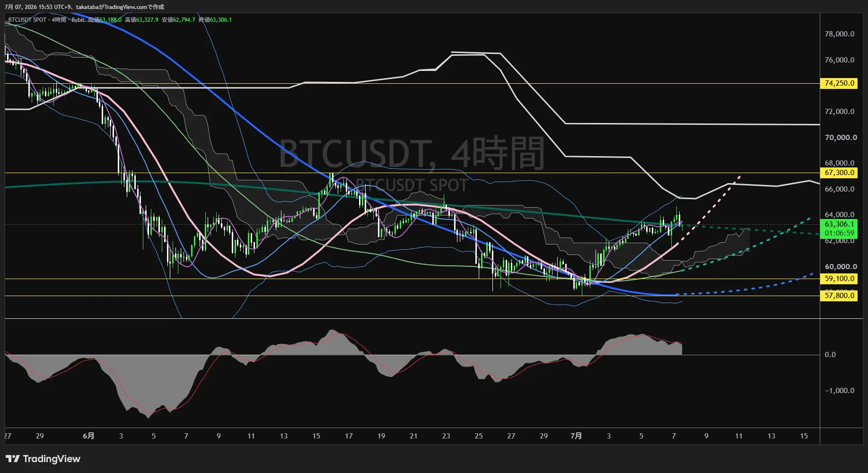Click the yellow 67,300.0 price label
868x473 pixels.
pyautogui.click(x=839, y=173)
